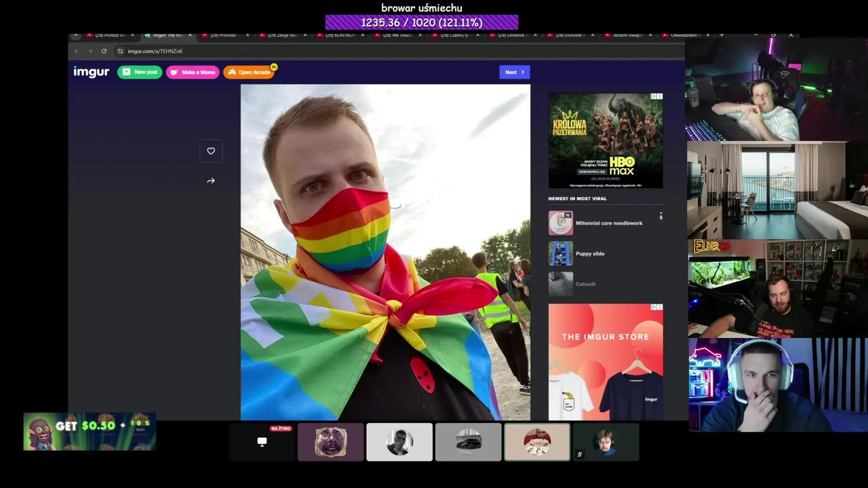
Task: Click the GET $0.50 promo banner
Action: click(x=90, y=432)
